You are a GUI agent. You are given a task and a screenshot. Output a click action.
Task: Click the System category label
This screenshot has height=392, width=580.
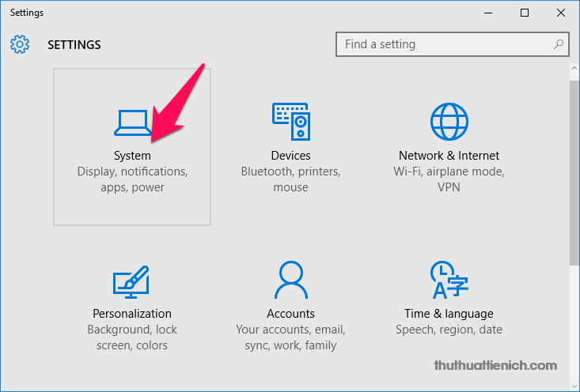tap(132, 156)
